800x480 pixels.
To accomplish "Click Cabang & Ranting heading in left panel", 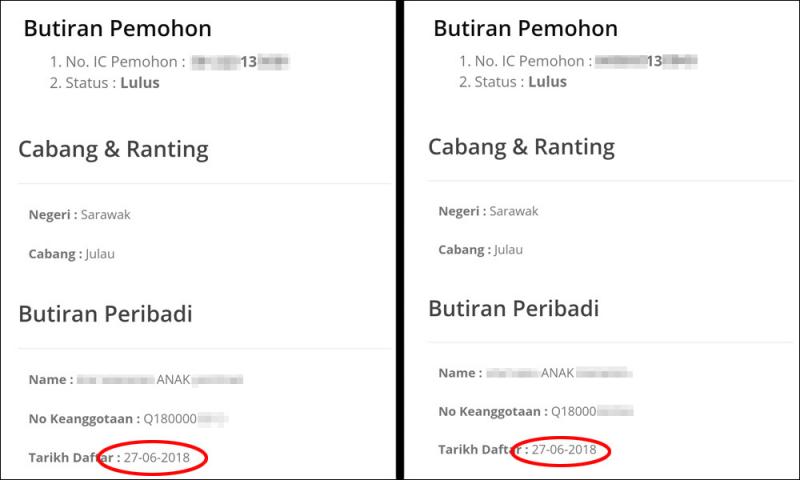I will pyautogui.click(x=113, y=150).
